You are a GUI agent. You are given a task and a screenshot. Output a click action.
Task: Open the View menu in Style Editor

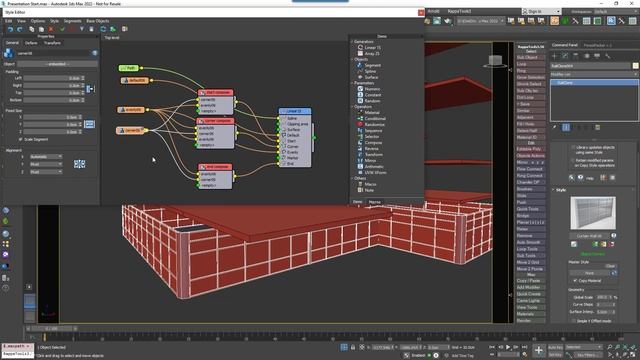21,21
